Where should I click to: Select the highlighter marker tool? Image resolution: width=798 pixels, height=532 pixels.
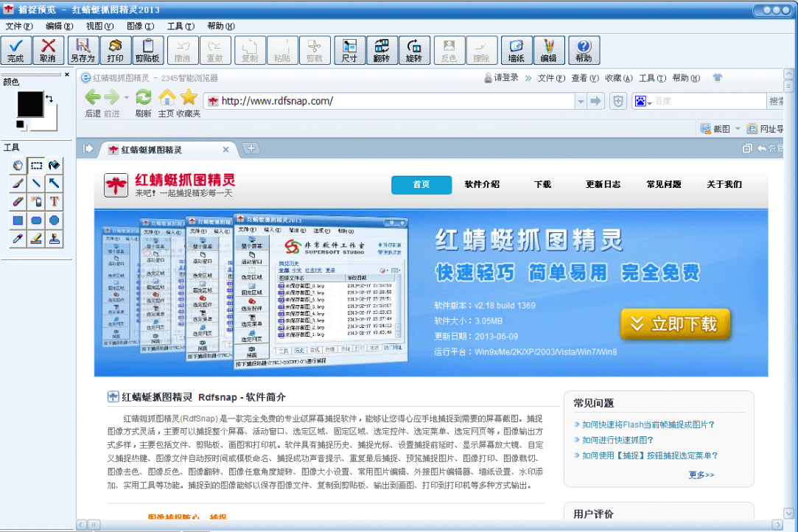pyautogui.click(x=36, y=239)
